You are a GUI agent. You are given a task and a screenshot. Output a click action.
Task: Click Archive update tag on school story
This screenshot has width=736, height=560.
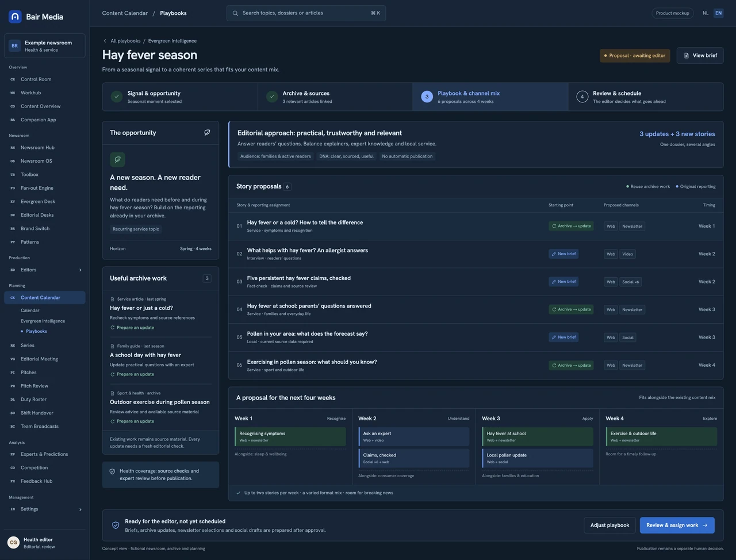572,309
